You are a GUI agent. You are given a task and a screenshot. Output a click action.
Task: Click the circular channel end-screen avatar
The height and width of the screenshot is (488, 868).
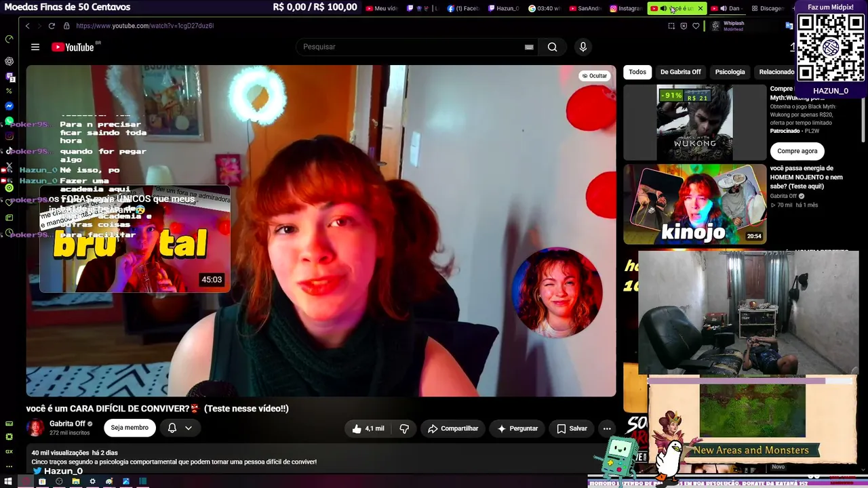point(557,292)
